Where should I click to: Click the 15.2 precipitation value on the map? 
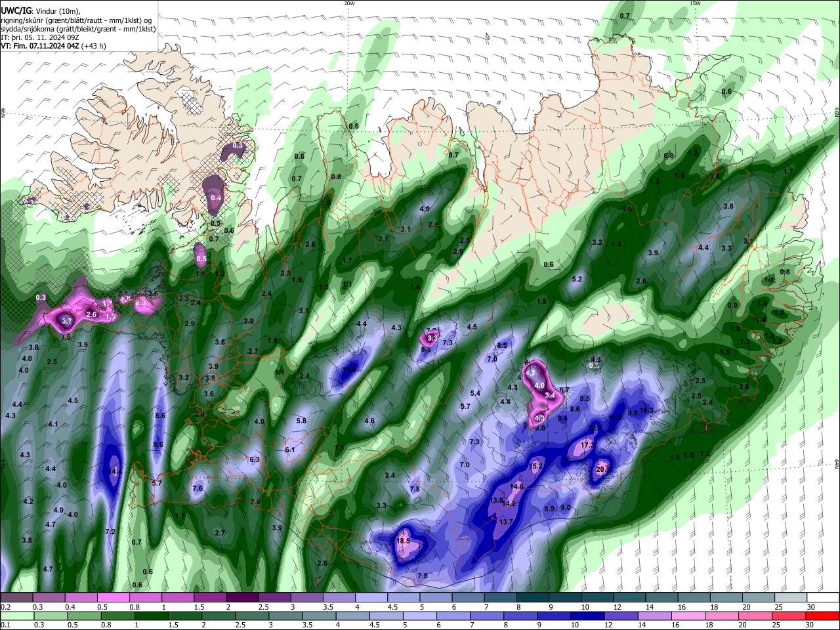535,466
